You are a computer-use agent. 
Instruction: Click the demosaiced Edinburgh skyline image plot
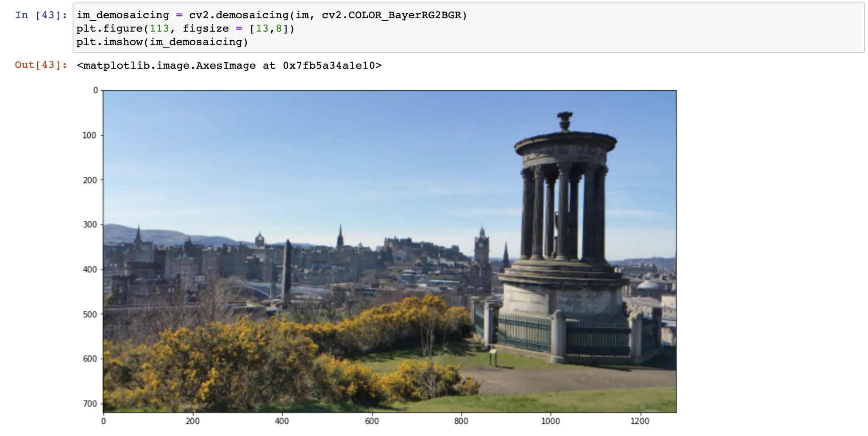(389, 251)
